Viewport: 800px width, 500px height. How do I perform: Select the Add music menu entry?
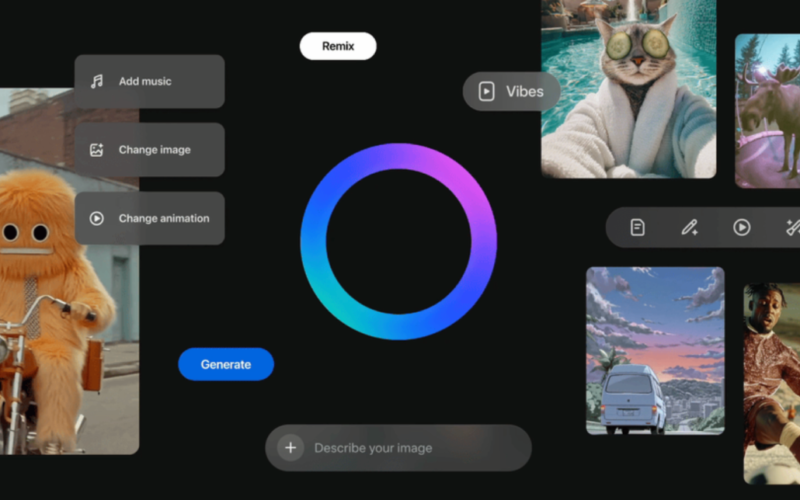pos(150,81)
